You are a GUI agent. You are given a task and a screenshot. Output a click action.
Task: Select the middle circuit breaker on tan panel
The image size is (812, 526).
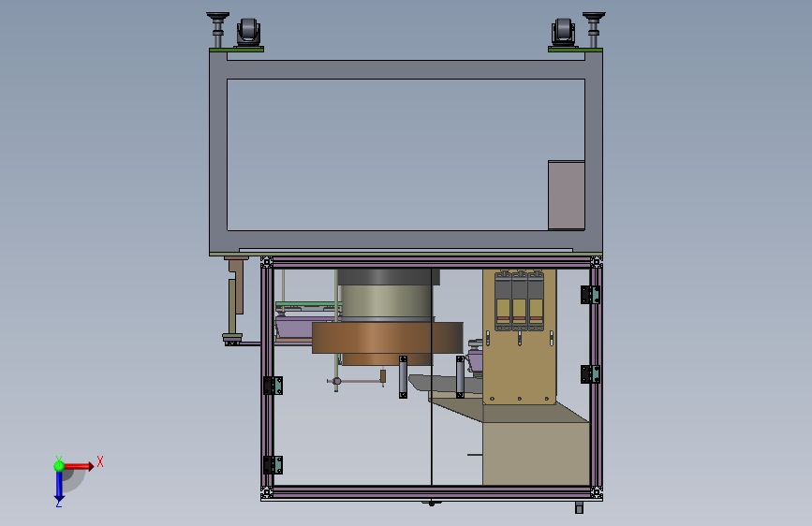click(x=520, y=300)
